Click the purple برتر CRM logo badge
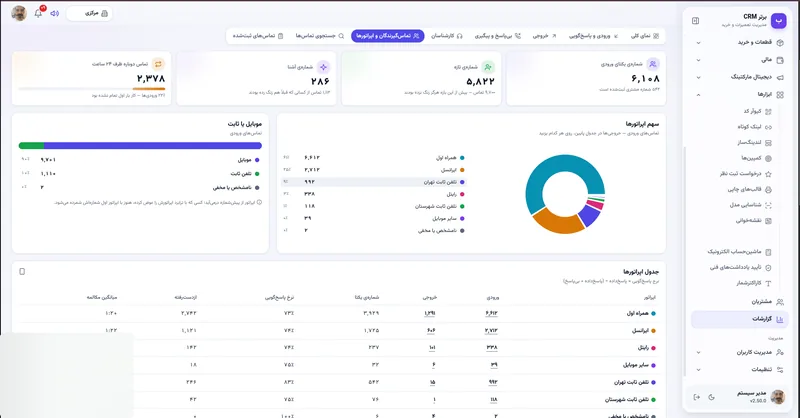Viewport: 800px width, 418px height. pyautogui.click(x=778, y=20)
